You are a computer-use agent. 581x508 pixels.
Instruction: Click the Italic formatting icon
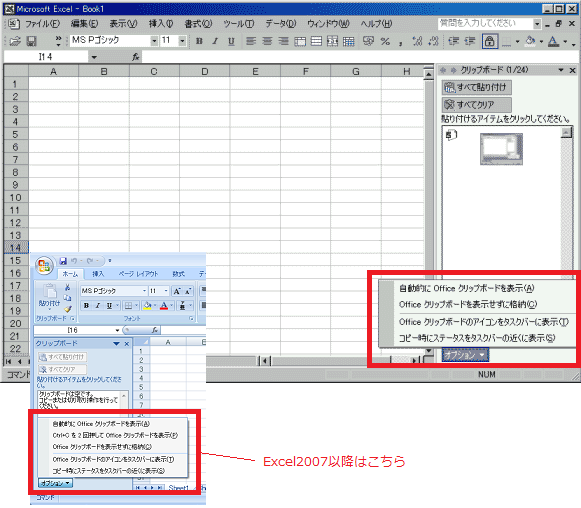tap(215, 41)
